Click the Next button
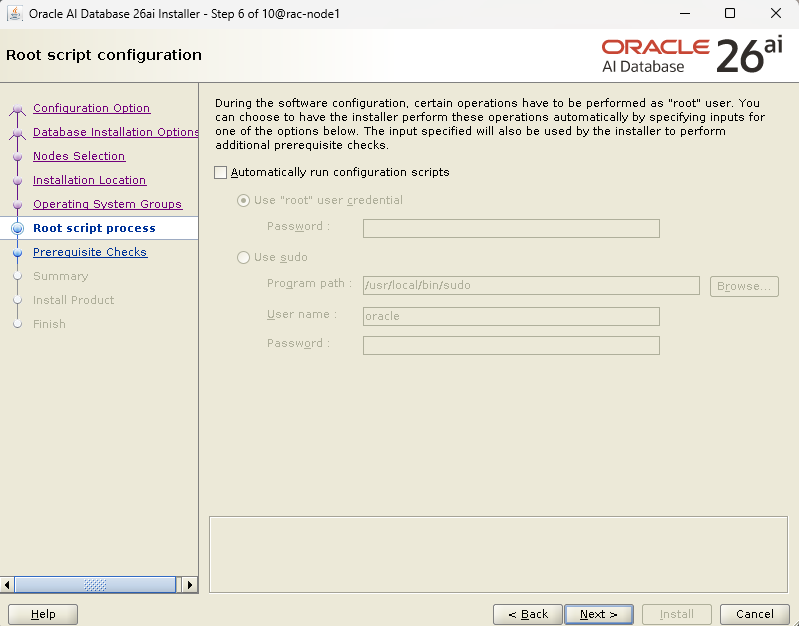Screen dimensions: 799x626 pos(599,614)
